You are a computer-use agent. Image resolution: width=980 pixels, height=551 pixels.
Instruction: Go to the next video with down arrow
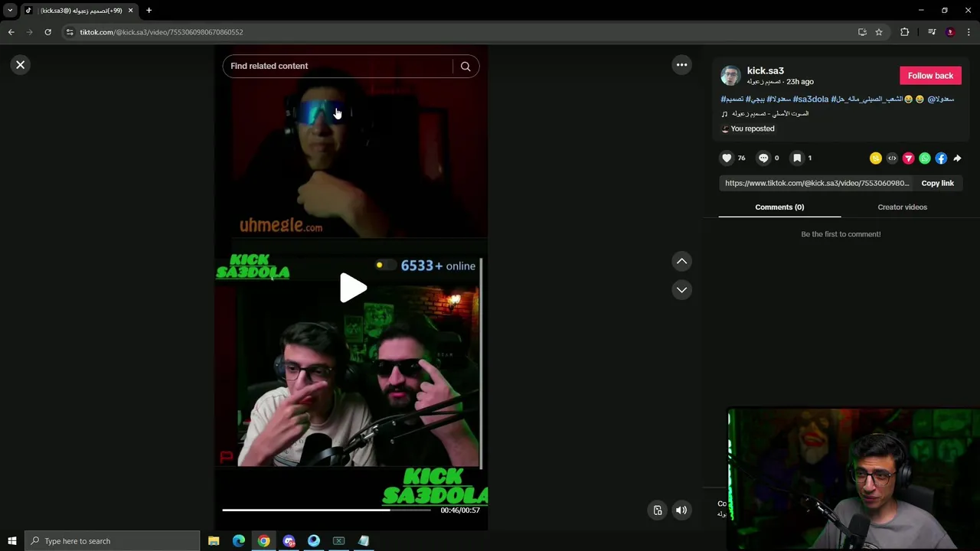[x=681, y=290]
